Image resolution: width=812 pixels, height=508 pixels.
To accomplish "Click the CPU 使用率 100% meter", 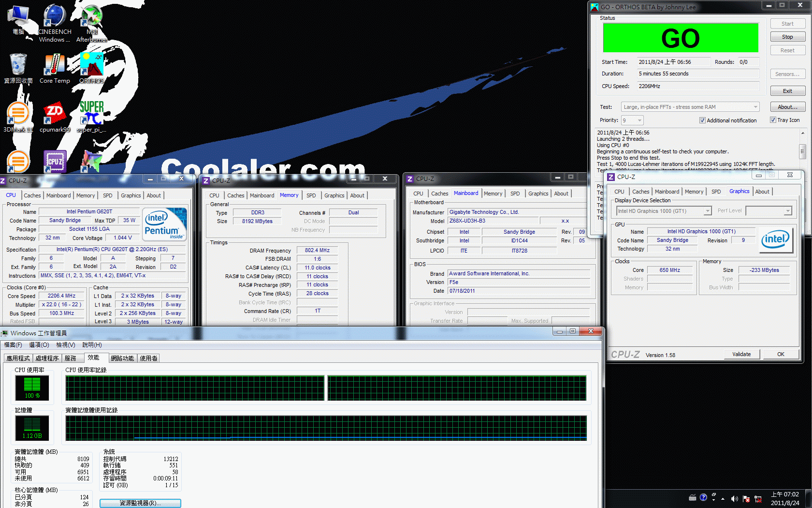I will pos(32,388).
